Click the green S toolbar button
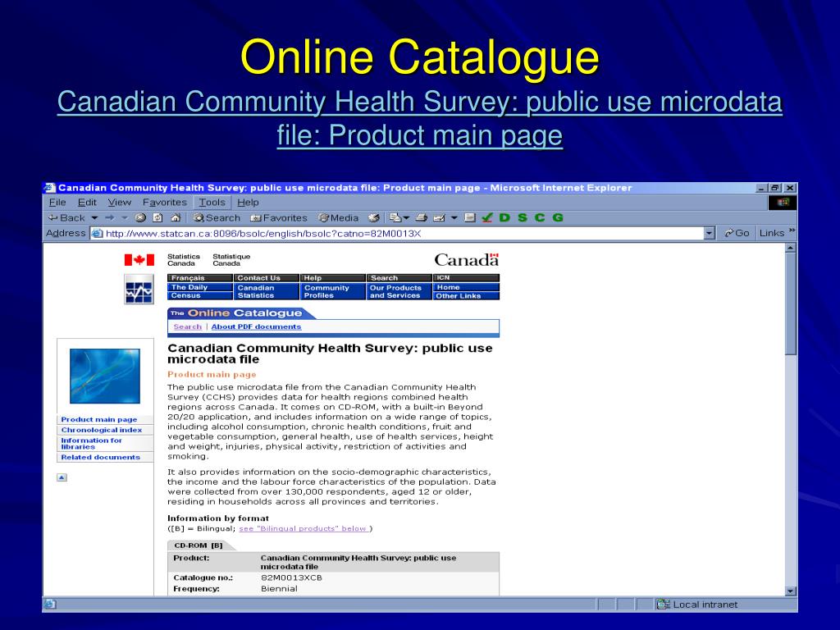 coord(523,217)
